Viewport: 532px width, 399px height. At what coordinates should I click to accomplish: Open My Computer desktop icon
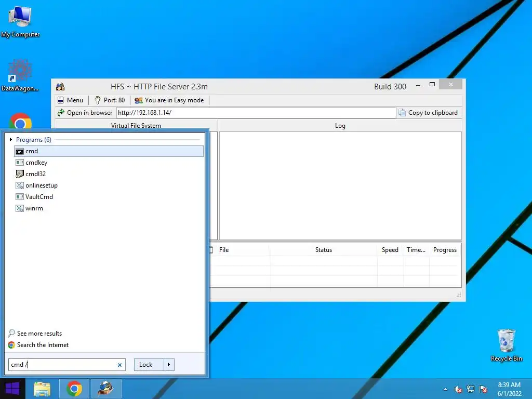point(20,21)
